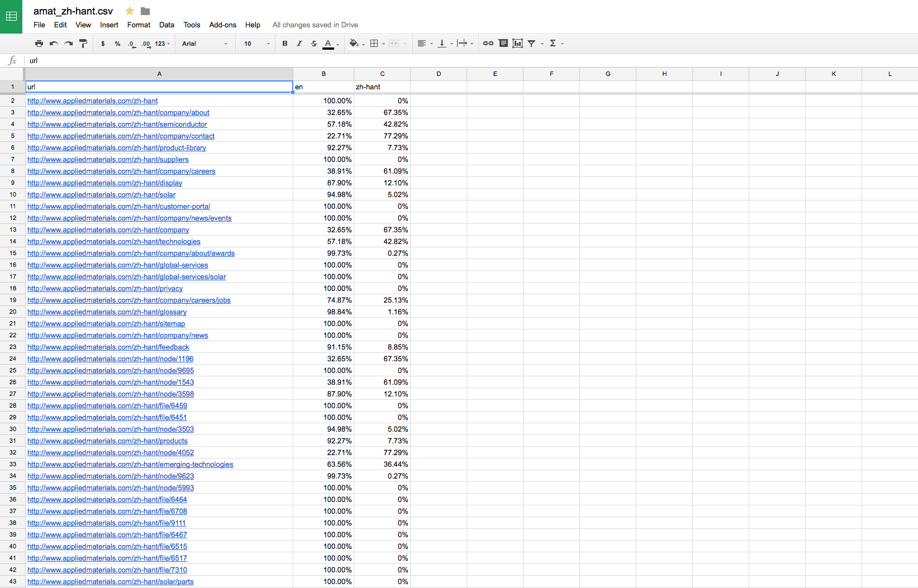Open the 123 number formats dropdown

(163, 44)
